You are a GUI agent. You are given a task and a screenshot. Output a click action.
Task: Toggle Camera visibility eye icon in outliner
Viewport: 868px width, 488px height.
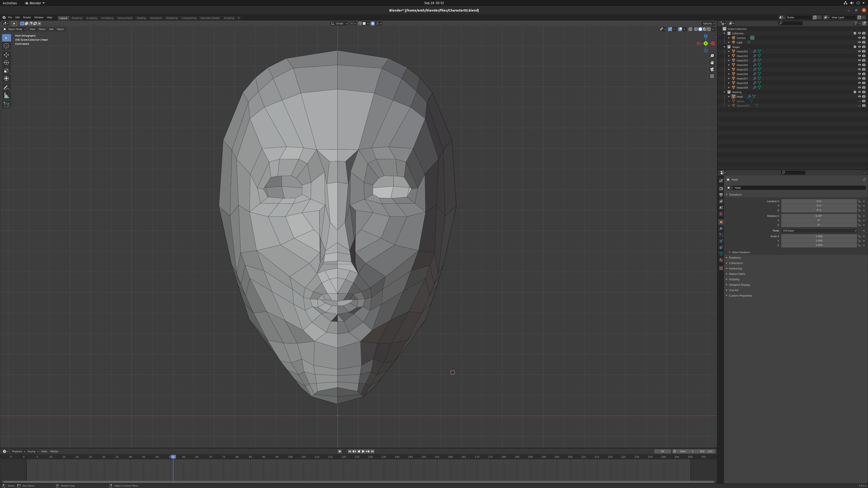859,38
